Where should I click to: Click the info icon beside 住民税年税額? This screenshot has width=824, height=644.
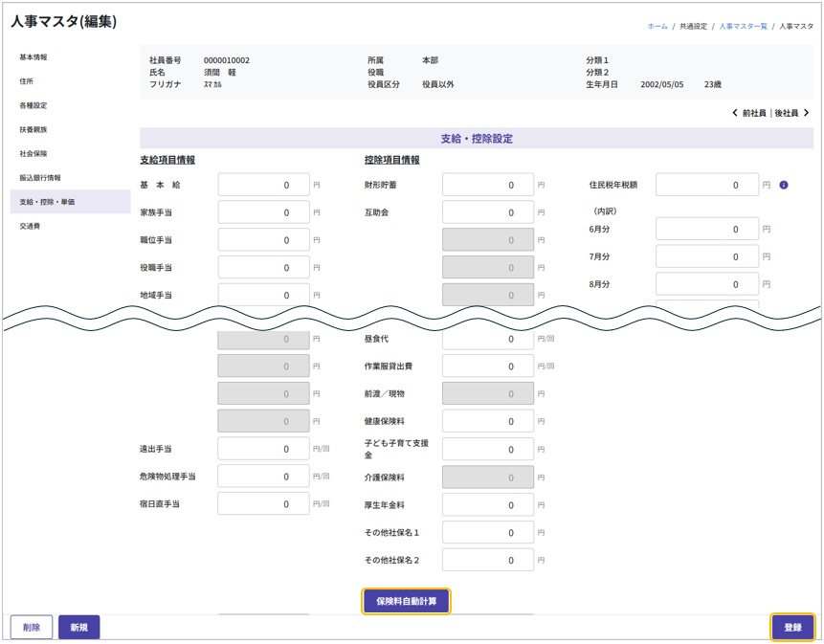[784, 185]
